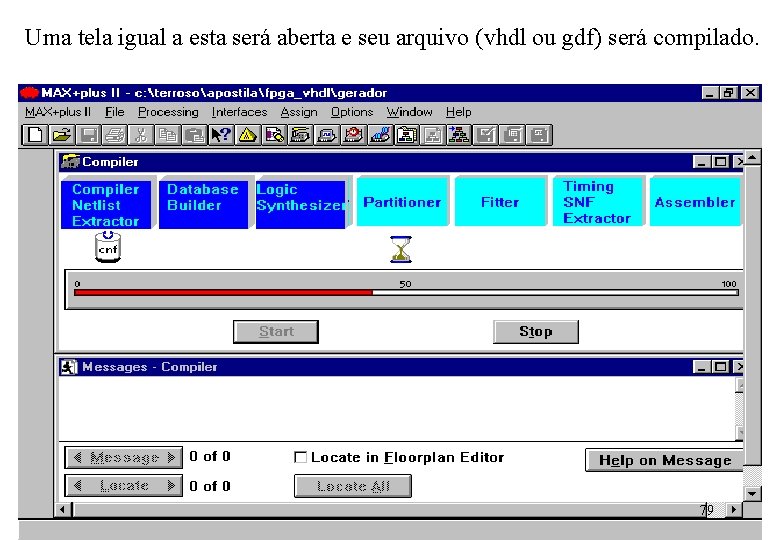Image resolution: width=780 pixels, height=540 pixels.
Task: Click the red MAX+plus II application icon
Action: [x=29, y=92]
